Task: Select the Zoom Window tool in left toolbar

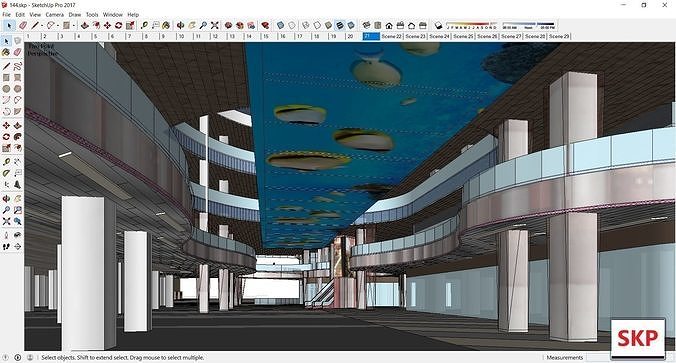Action: (17, 210)
